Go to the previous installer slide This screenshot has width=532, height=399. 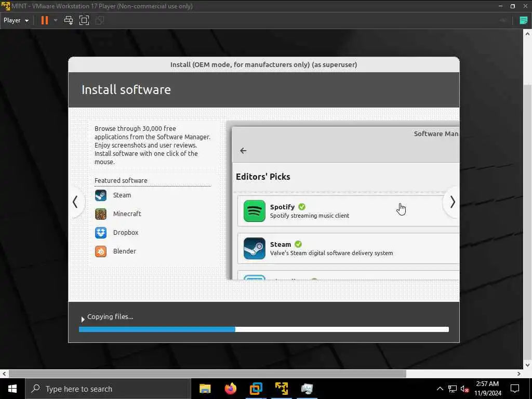click(75, 202)
